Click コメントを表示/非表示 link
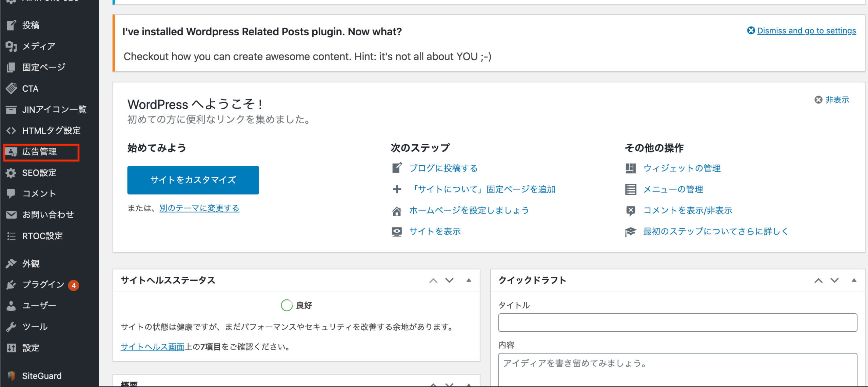Image resolution: width=868 pixels, height=387 pixels. click(688, 210)
